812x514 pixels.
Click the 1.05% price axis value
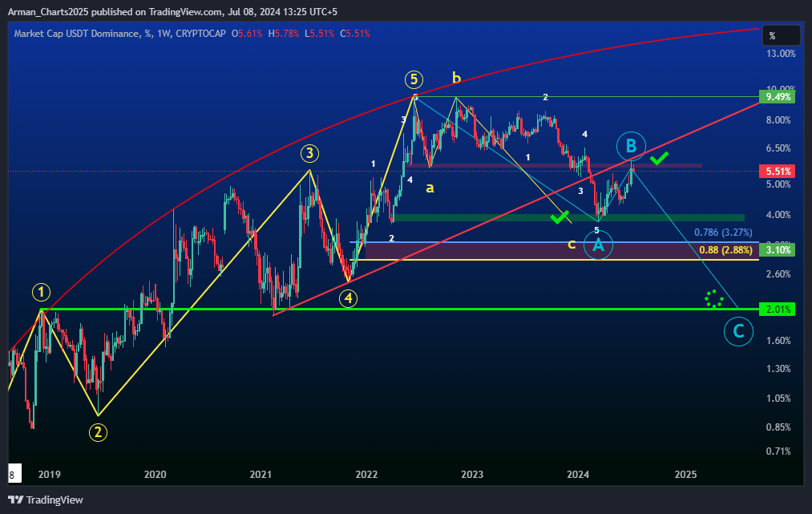pyautogui.click(x=778, y=399)
